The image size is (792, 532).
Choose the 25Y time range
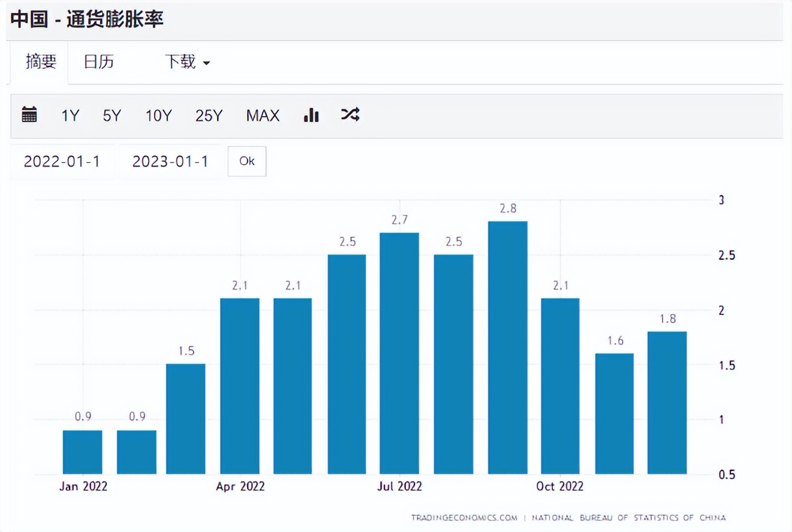coord(209,115)
